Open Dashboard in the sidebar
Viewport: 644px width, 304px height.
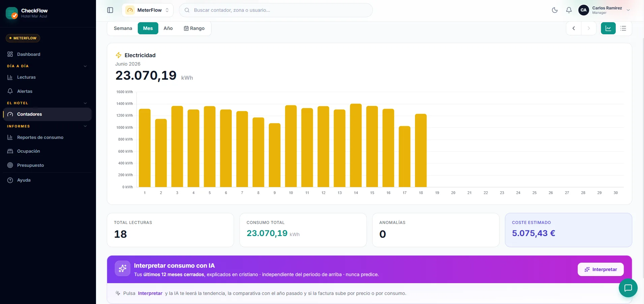[x=47, y=54]
